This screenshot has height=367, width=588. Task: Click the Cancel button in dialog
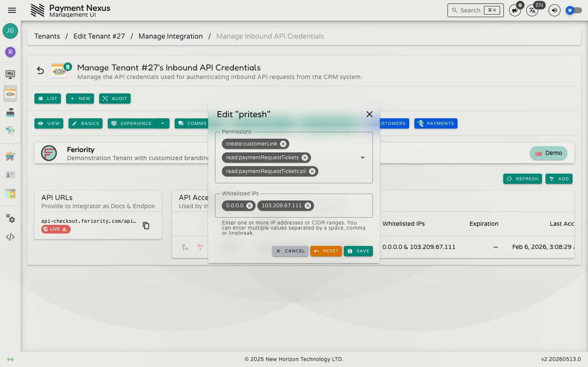tap(290, 251)
